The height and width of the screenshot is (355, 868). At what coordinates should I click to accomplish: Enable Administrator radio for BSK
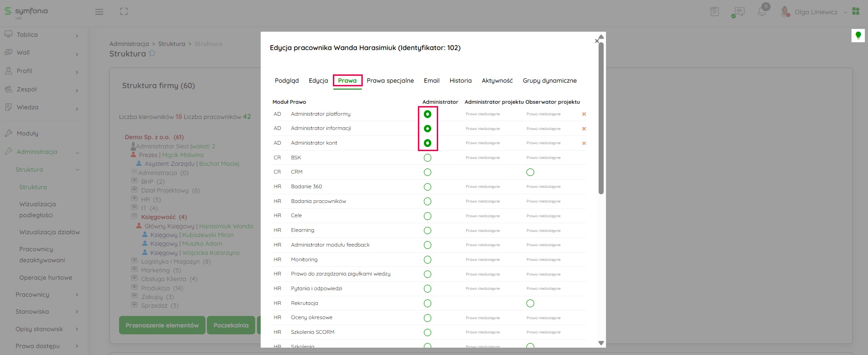tap(428, 158)
